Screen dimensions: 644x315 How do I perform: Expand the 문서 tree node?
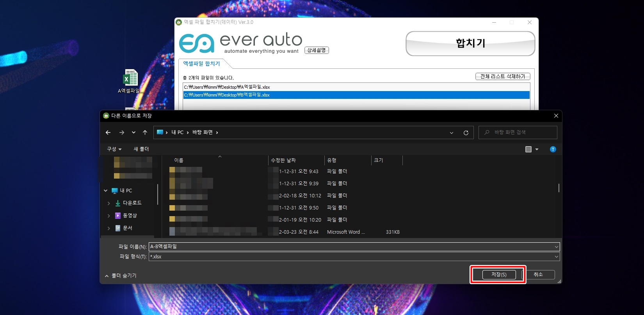tap(109, 228)
